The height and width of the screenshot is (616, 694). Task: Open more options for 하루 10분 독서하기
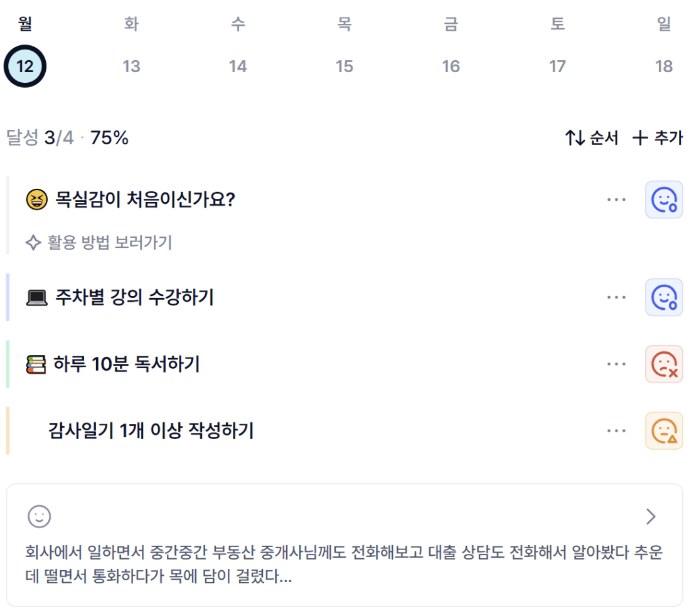click(x=616, y=364)
